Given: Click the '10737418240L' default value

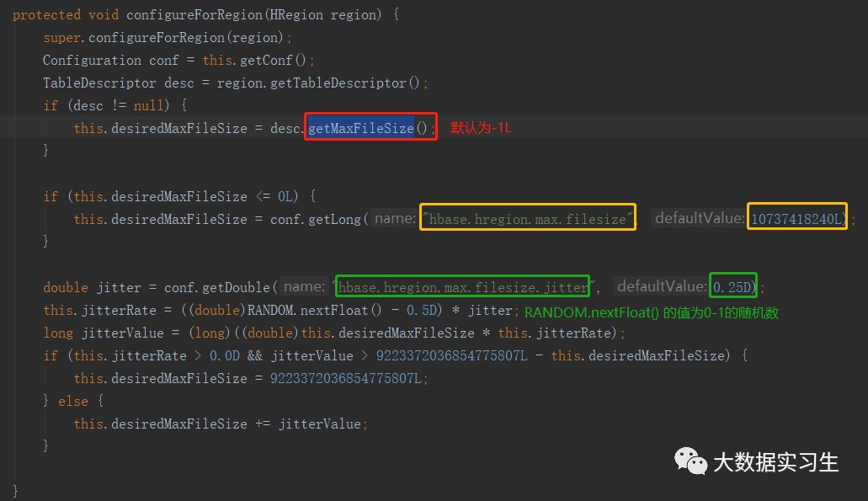Looking at the screenshot, I should [x=796, y=219].
